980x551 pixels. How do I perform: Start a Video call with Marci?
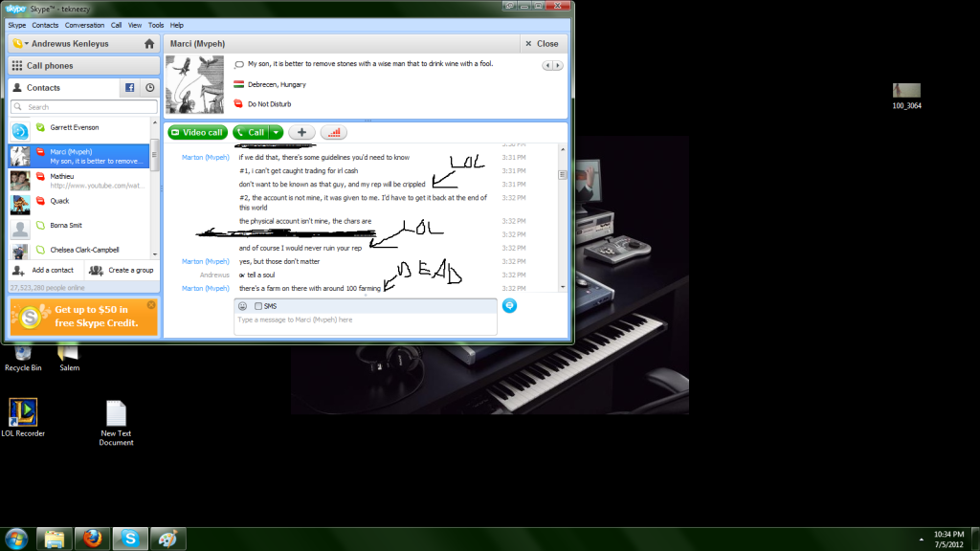point(197,132)
